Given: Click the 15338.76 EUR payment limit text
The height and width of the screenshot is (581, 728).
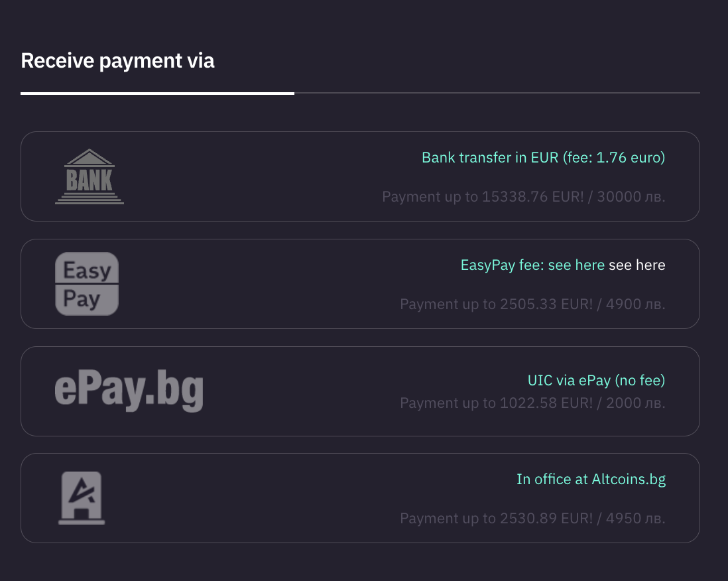Looking at the screenshot, I should pyautogui.click(x=523, y=197).
